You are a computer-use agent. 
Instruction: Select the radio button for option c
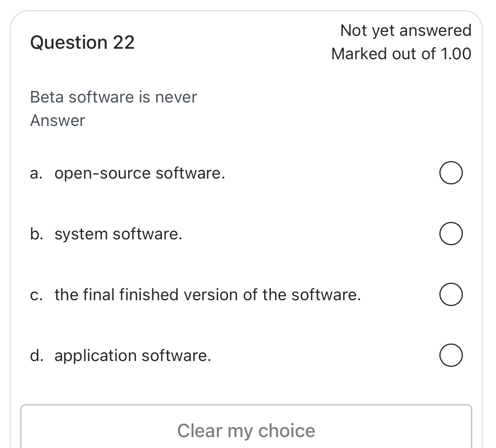pos(451,294)
